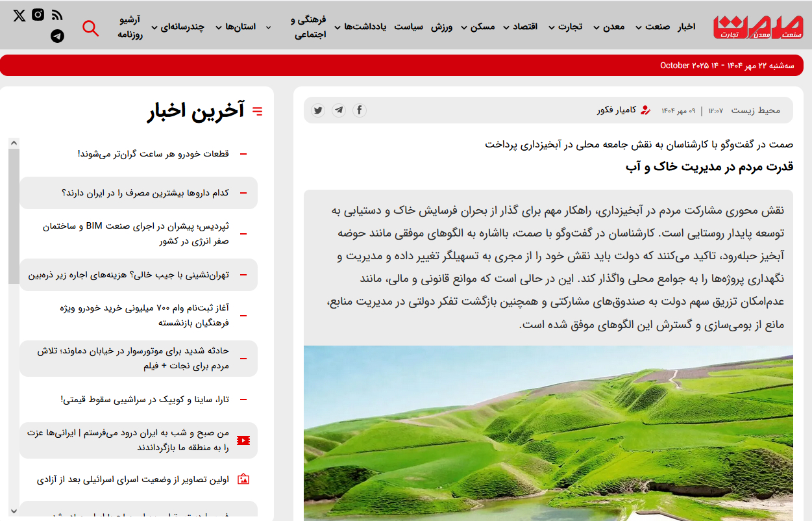Share the article on Twitter bird icon
This screenshot has width=812, height=521.
(x=317, y=110)
